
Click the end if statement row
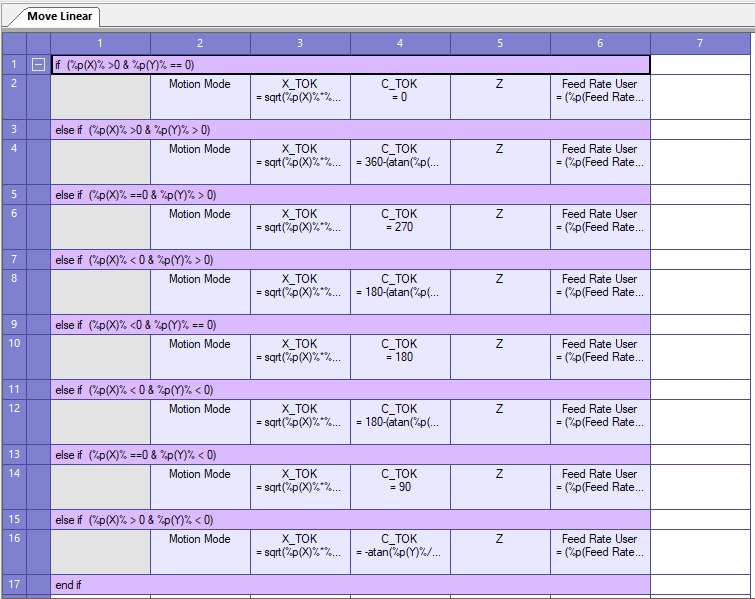tap(350, 584)
